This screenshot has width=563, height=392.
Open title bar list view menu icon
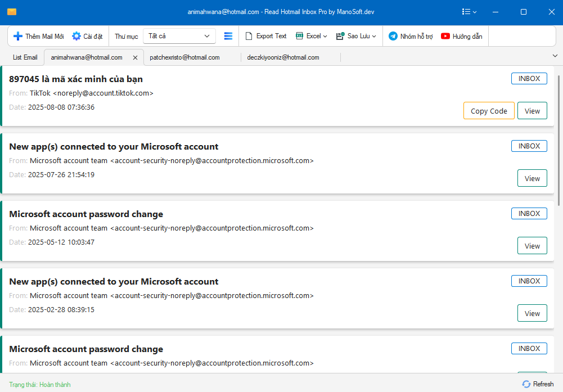click(469, 12)
